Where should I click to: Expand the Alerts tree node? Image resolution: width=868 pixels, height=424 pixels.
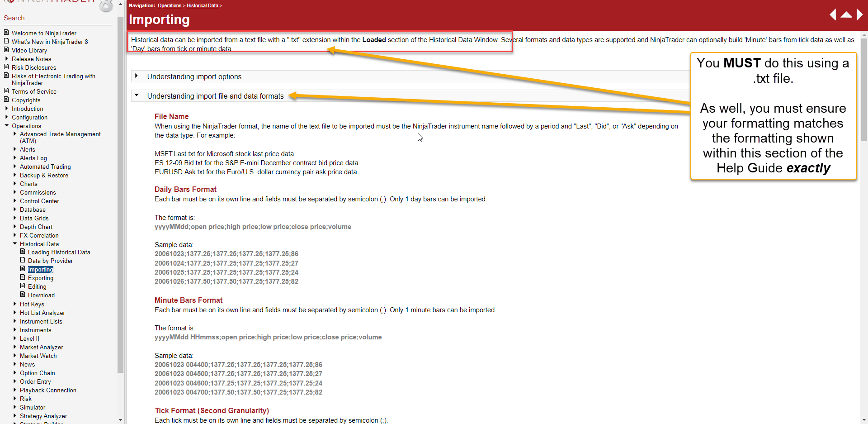15,149
